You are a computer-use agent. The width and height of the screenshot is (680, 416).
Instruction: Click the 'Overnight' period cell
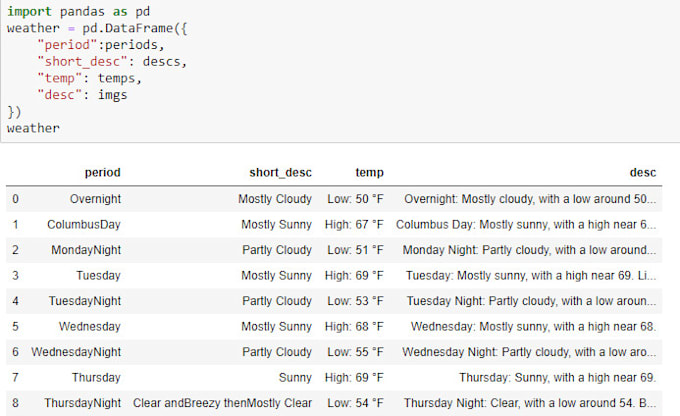tap(95, 199)
